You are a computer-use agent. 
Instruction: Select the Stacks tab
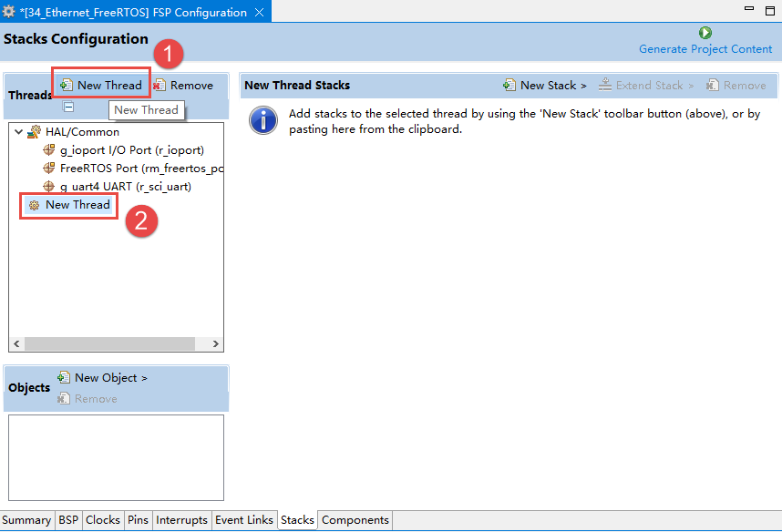[297, 520]
